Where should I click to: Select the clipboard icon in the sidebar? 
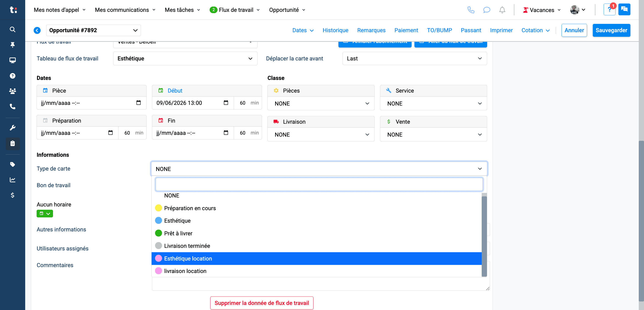[12, 143]
